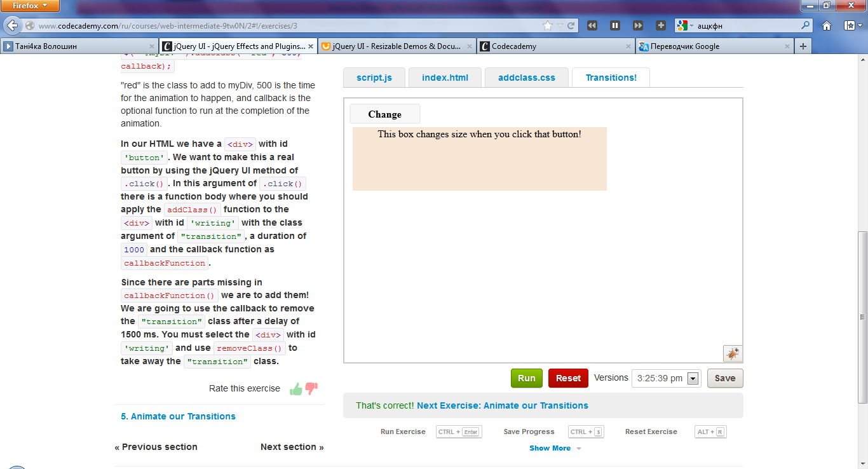Focus the Google search input field
This screenshot has height=469, width=868.
(747, 26)
